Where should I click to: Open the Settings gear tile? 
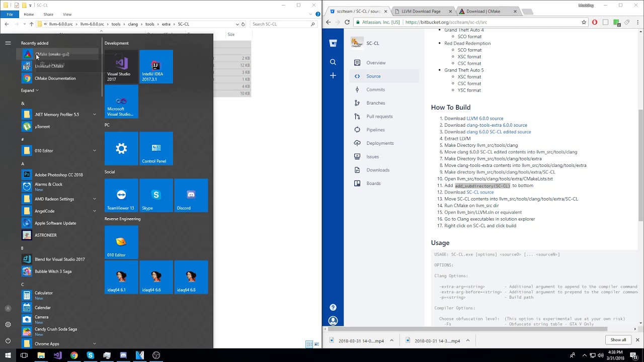[x=121, y=148]
